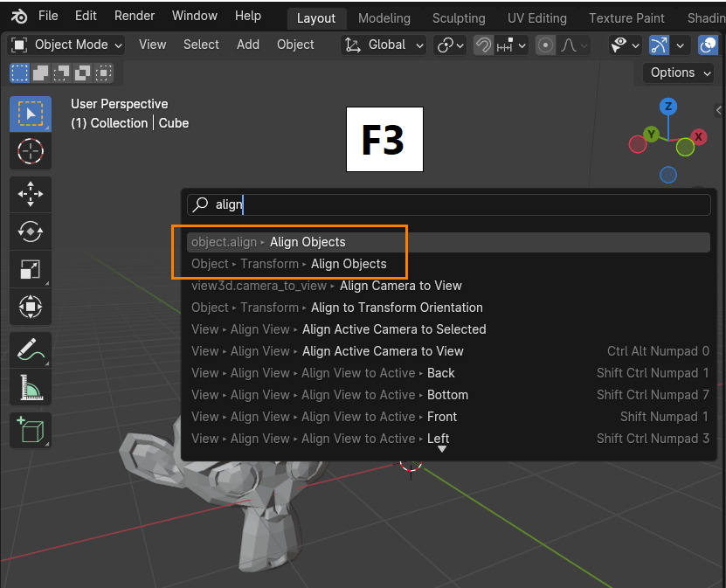Open gizmo options dropdown arrow
Image resolution: width=726 pixels, height=588 pixels.
(681, 45)
